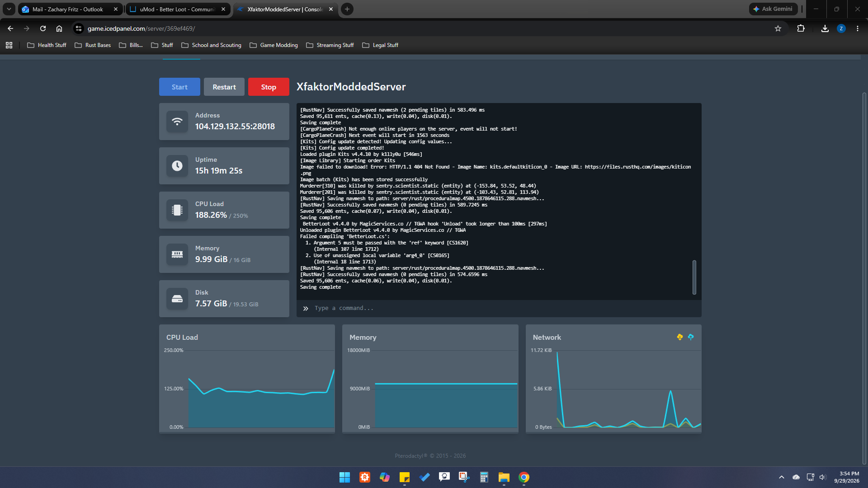Click the double-chevron console prompt icon
Screen dimensions: 868x488
[306, 308]
